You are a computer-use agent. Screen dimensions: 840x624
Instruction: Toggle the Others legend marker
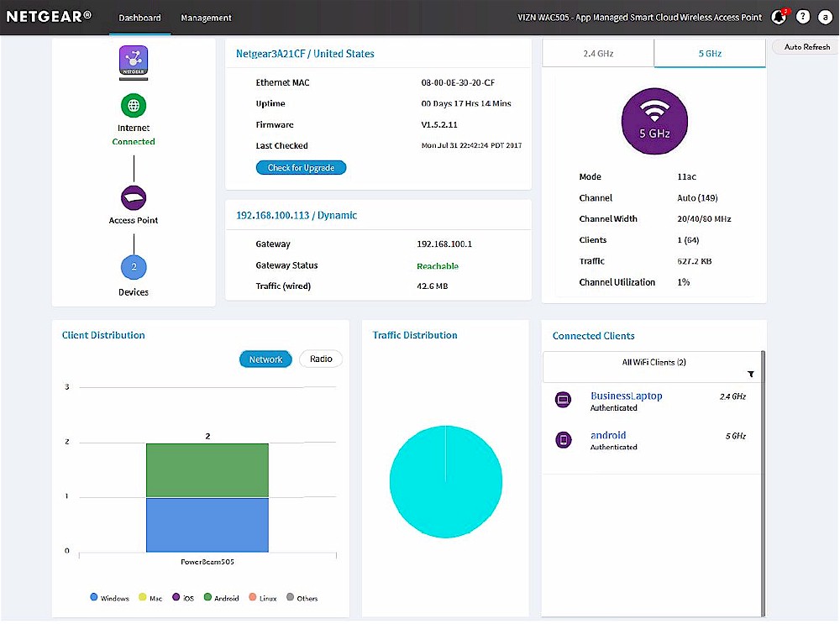click(x=291, y=596)
